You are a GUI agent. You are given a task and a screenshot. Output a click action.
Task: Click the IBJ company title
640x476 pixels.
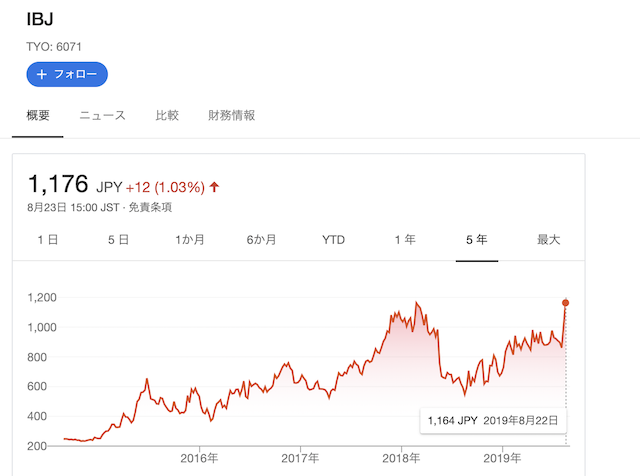click(x=40, y=19)
